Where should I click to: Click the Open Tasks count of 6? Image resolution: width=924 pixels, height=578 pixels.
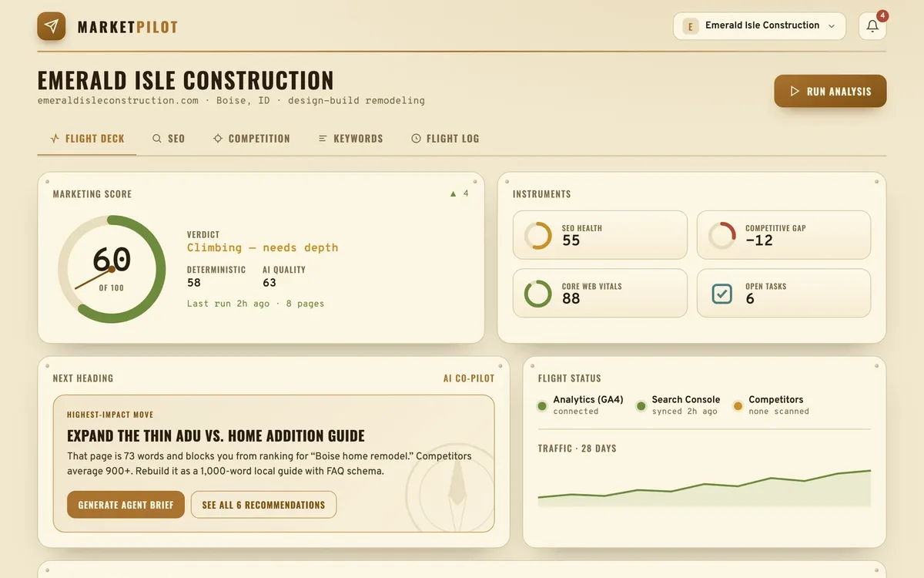[750, 299]
